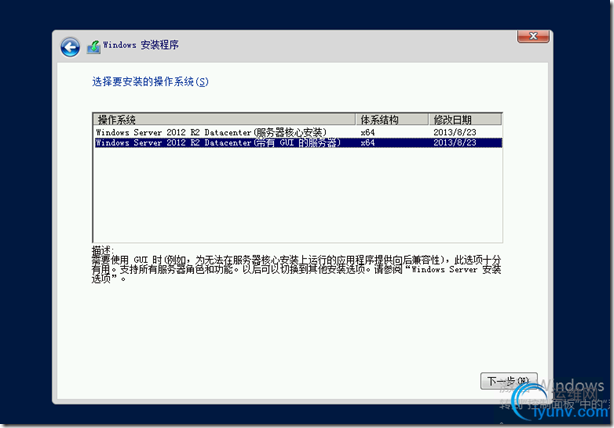Click the Windows 安装程序 title text

tap(141, 45)
